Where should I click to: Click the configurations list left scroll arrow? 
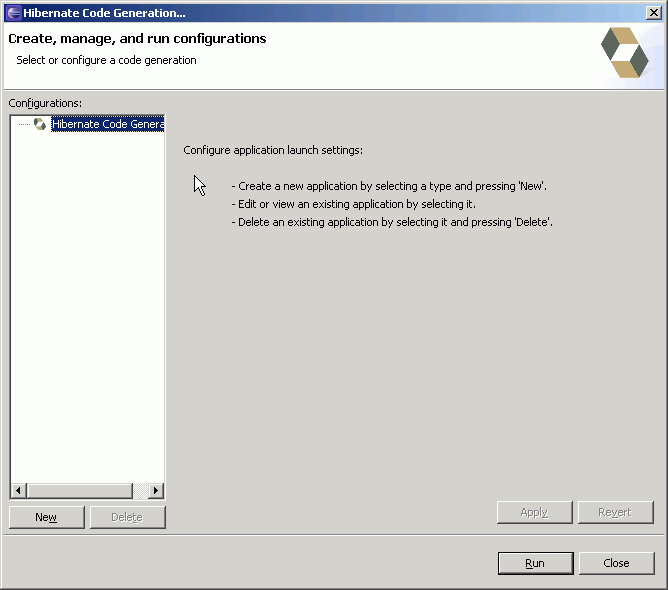pos(18,490)
